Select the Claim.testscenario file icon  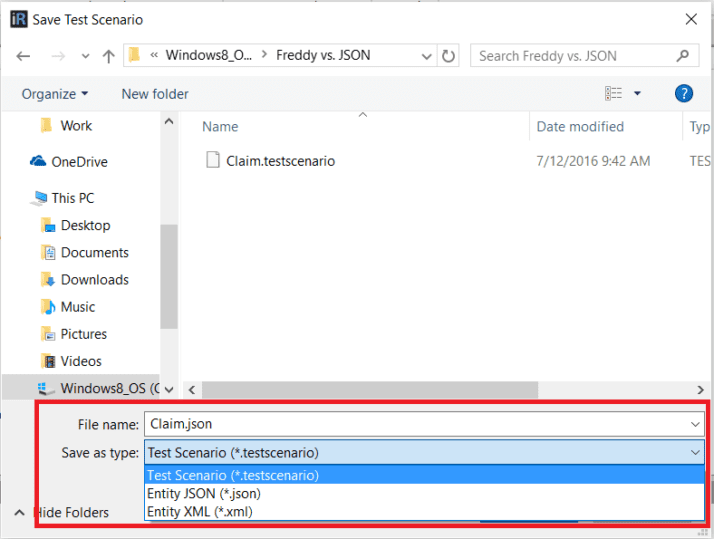(x=212, y=160)
